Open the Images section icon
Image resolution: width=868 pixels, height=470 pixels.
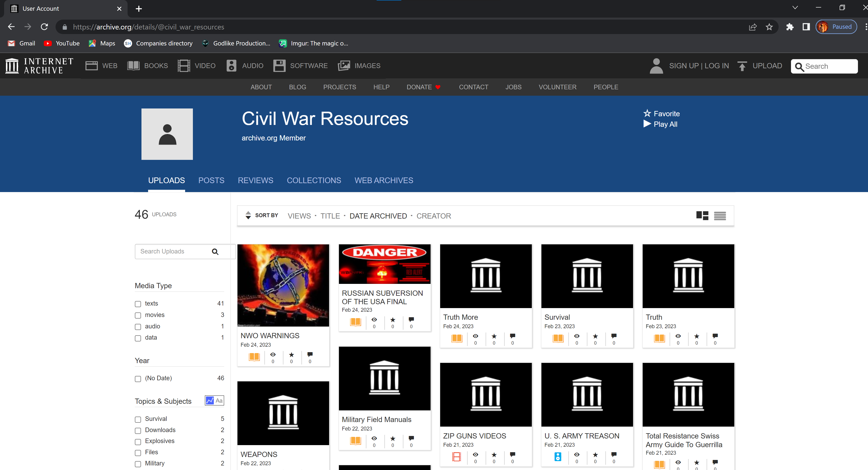pyautogui.click(x=344, y=66)
